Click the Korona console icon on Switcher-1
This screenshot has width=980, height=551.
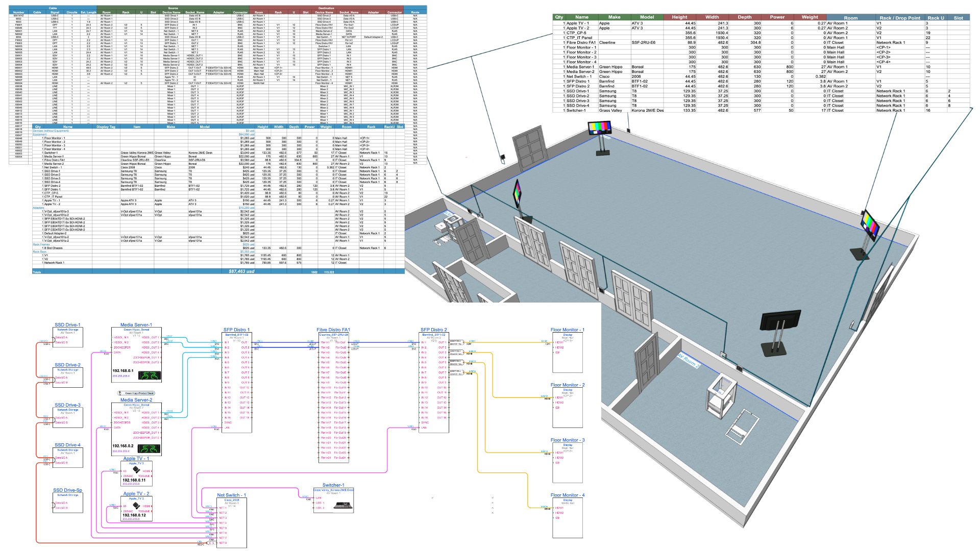click(x=342, y=505)
